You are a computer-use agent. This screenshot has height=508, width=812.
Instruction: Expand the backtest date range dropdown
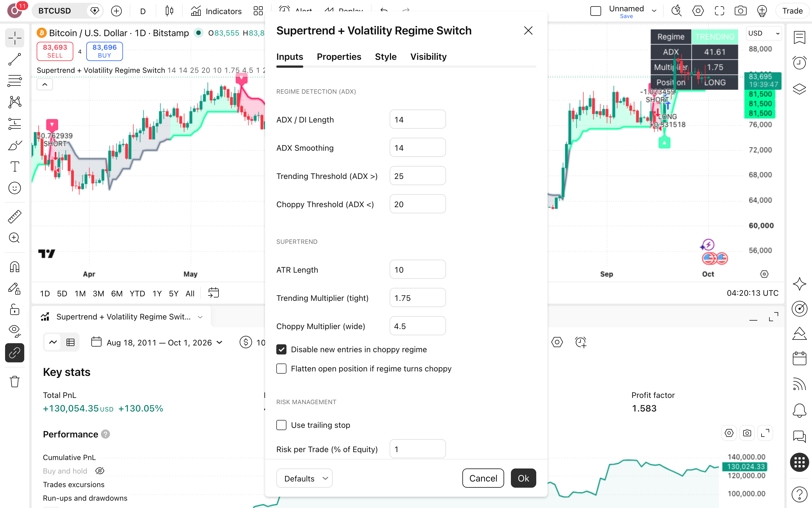[219, 342]
